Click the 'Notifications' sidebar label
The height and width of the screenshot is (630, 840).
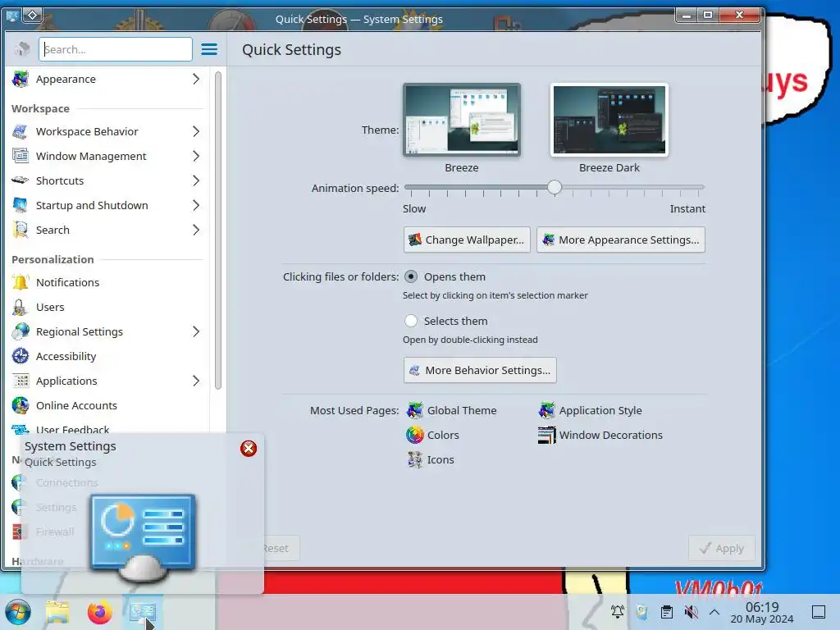point(67,282)
